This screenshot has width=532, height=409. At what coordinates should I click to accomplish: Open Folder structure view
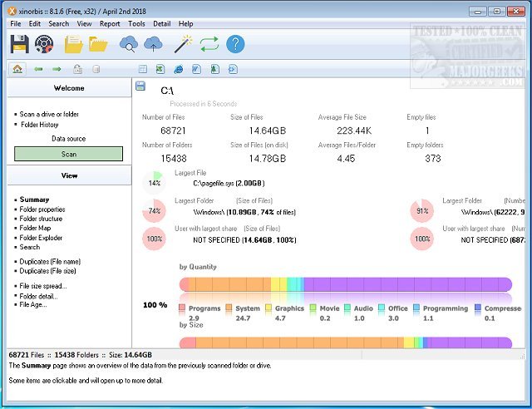pos(41,219)
